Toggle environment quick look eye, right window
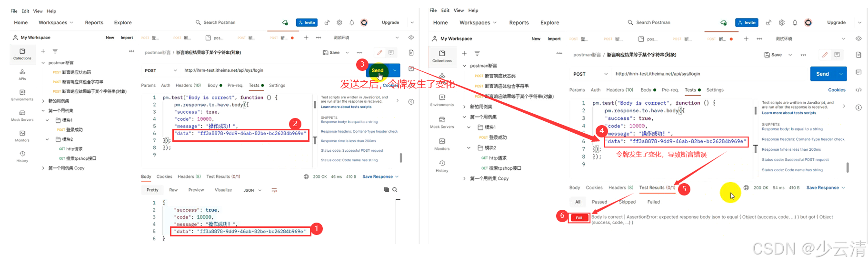 pyautogui.click(x=858, y=39)
